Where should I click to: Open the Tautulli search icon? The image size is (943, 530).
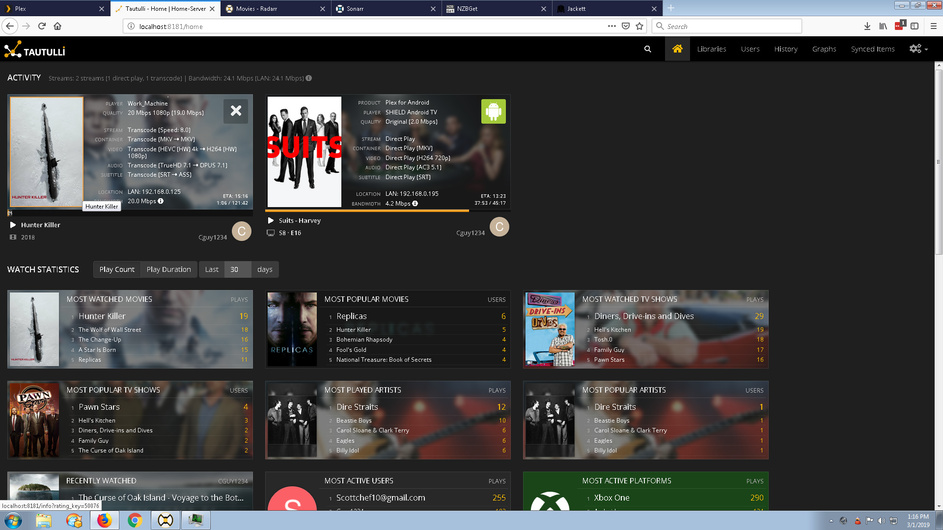(648, 49)
